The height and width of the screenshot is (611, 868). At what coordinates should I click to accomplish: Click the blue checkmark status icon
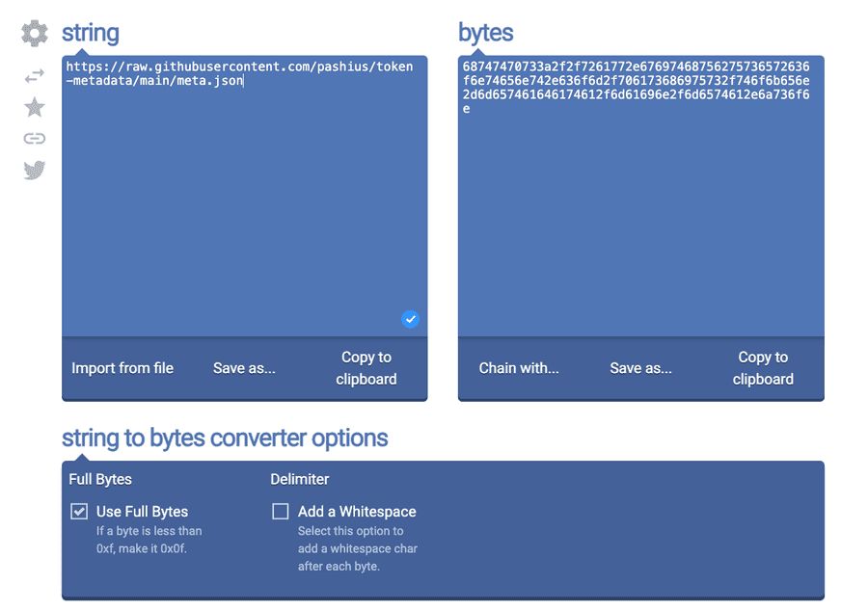tap(410, 319)
